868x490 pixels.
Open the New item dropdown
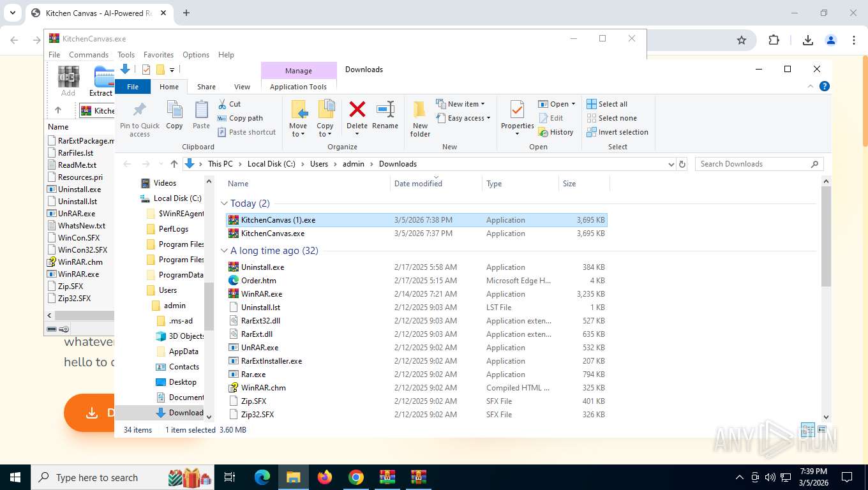461,104
